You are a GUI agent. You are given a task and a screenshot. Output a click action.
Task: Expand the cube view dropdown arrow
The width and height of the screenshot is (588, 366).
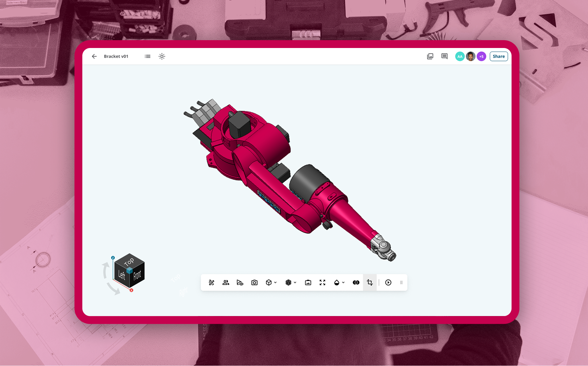click(276, 283)
